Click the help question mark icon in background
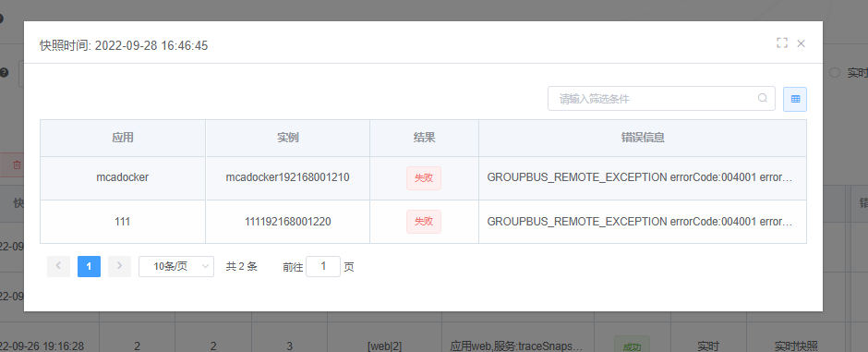This screenshot has width=868, height=352. coord(4,72)
